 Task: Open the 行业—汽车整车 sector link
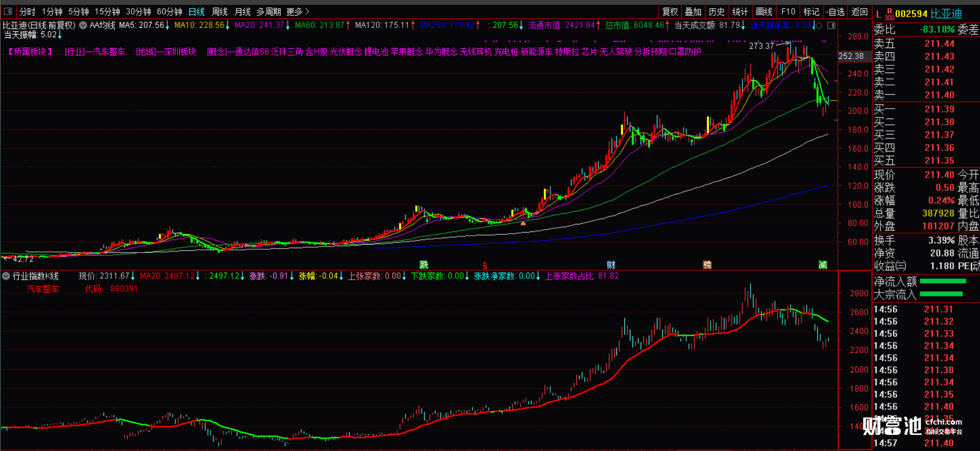(95, 51)
